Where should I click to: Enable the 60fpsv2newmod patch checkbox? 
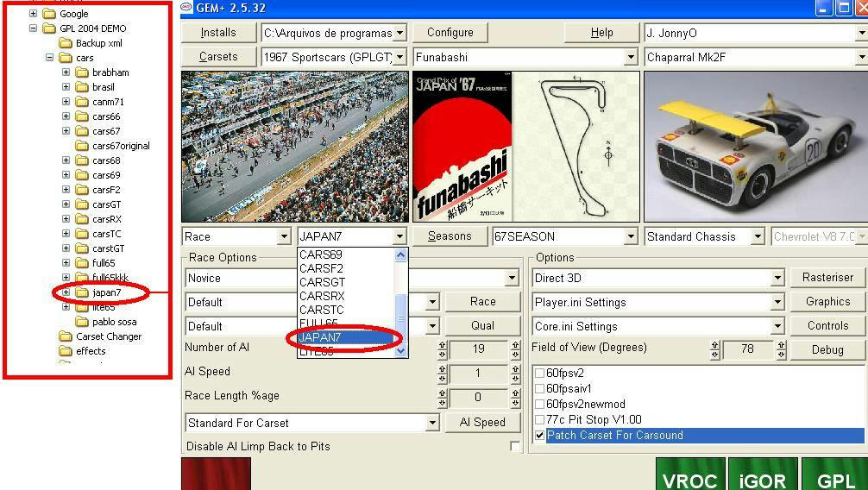click(x=540, y=405)
